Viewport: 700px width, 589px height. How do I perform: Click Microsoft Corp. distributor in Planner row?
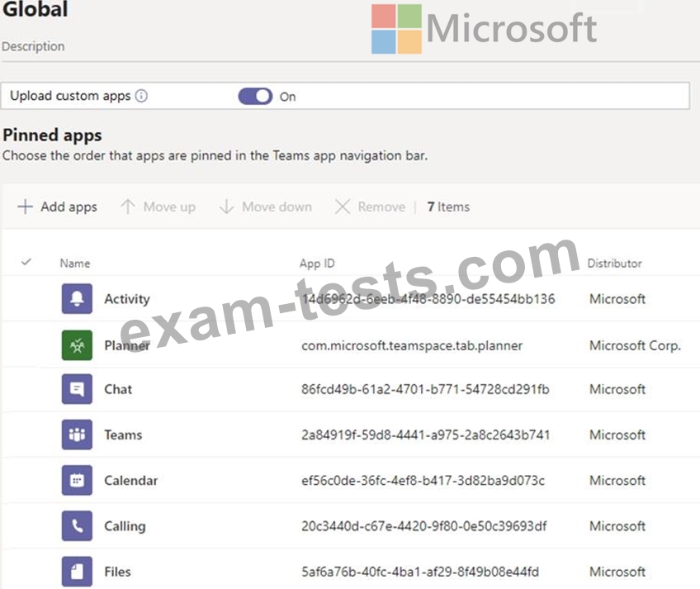click(x=635, y=345)
